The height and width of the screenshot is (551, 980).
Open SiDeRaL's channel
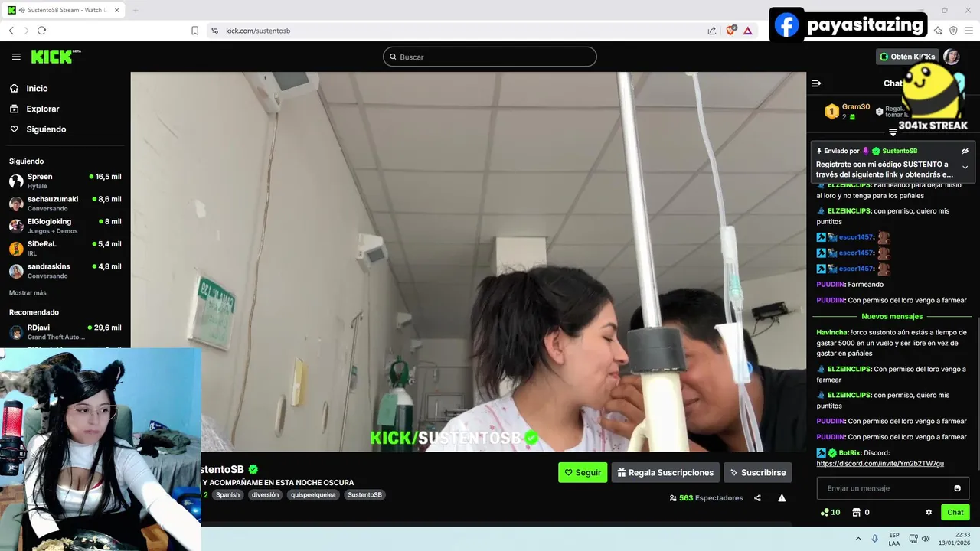65,248
